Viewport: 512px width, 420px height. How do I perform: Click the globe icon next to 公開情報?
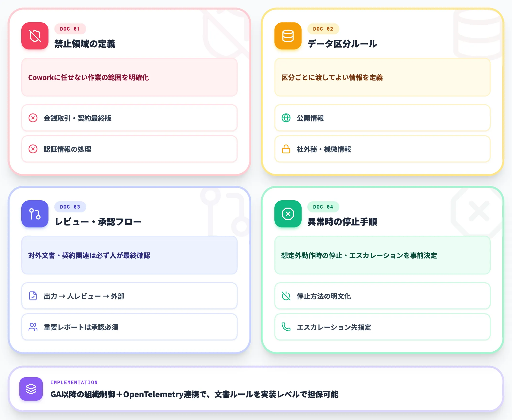tap(286, 118)
